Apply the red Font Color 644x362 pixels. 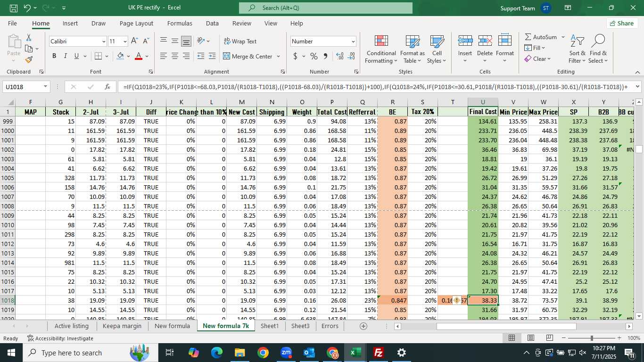pyautogui.click(x=139, y=56)
